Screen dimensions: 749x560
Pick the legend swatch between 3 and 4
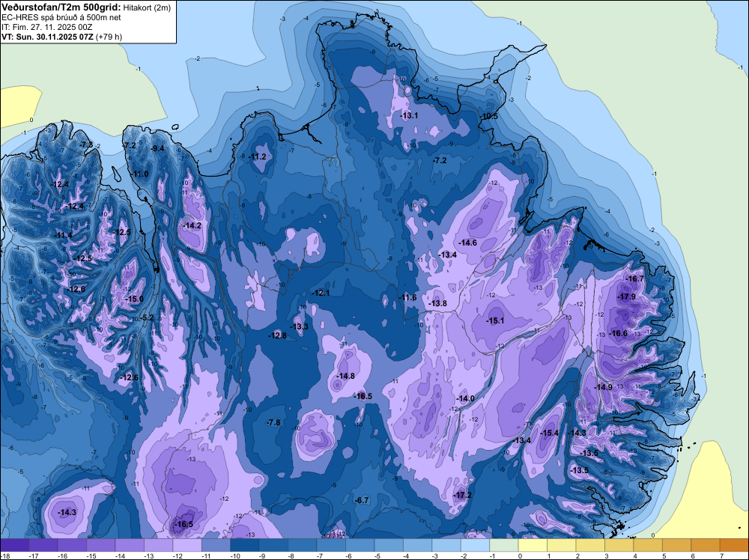[619, 545]
